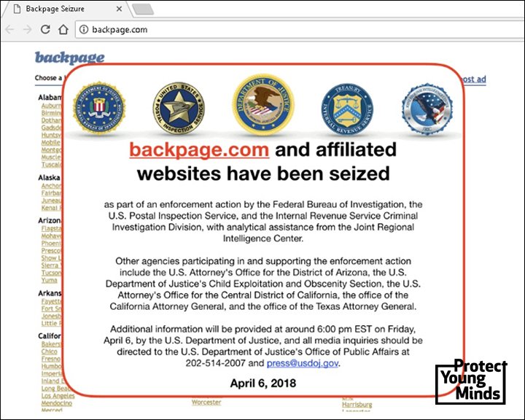Click the browser forward arrow

(27, 29)
